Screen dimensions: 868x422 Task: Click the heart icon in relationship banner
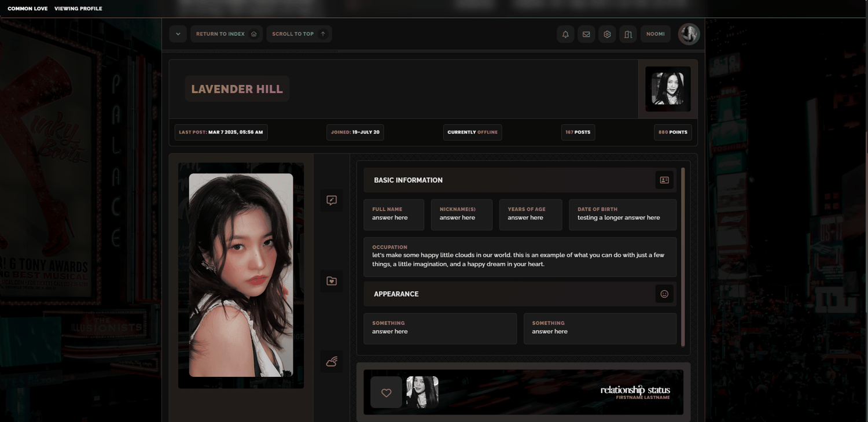coord(386,393)
